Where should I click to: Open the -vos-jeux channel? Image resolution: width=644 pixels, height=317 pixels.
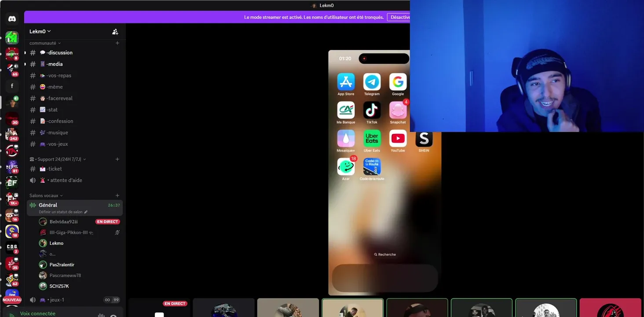pos(75,144)
